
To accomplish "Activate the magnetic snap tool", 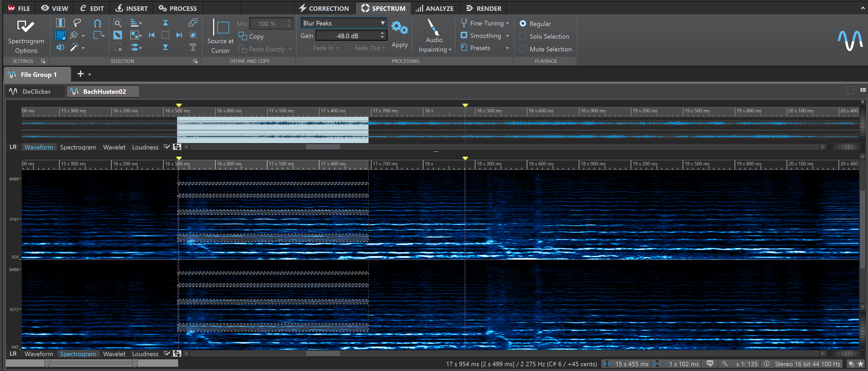I will pos(98,23).
